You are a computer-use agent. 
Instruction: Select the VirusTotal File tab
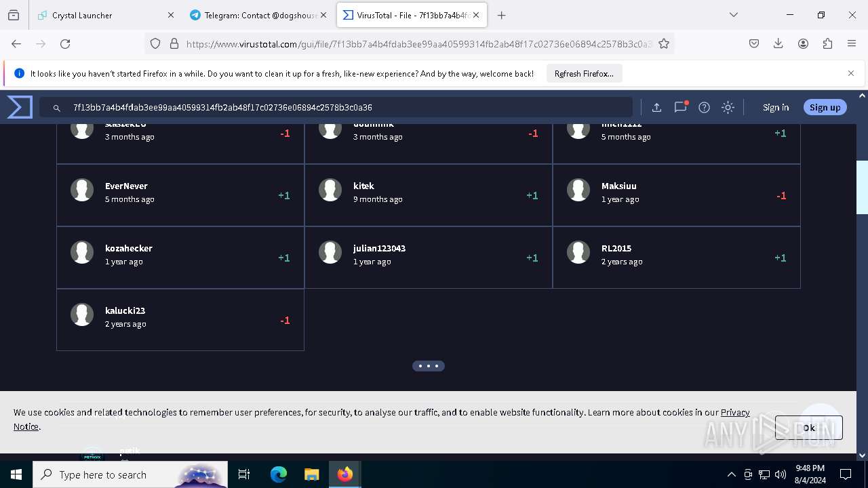(412, 15)
